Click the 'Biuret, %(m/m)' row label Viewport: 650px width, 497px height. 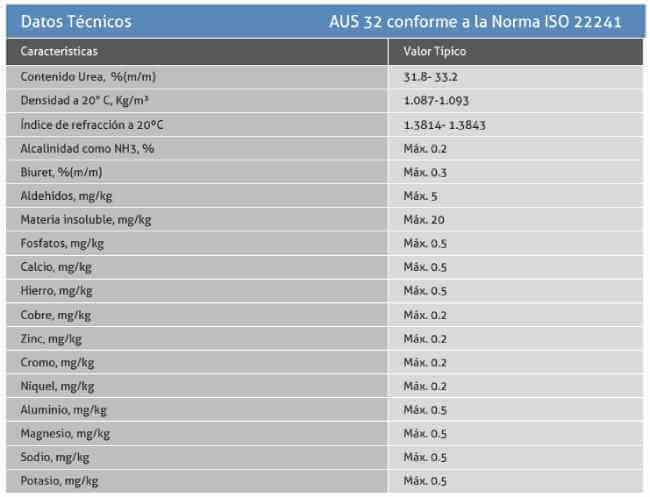click(61, 172)
